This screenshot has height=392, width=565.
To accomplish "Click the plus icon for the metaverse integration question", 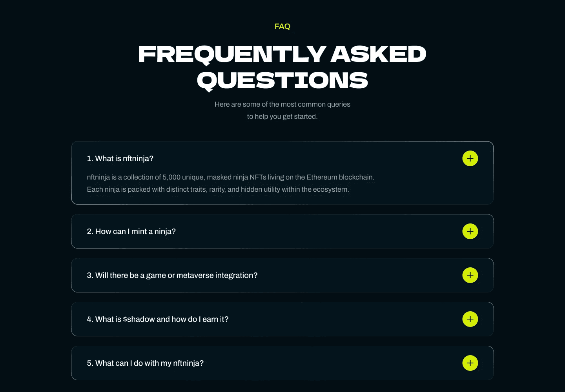I will tap(470, 275).
